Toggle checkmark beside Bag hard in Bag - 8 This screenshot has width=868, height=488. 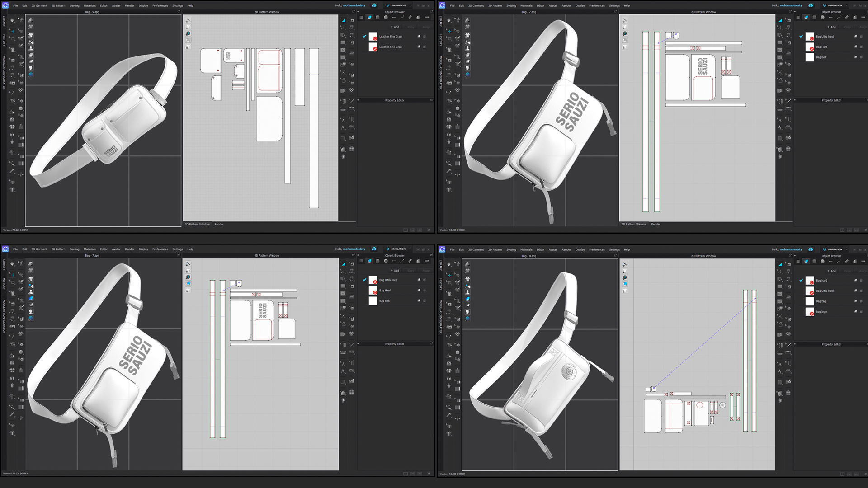801,280
